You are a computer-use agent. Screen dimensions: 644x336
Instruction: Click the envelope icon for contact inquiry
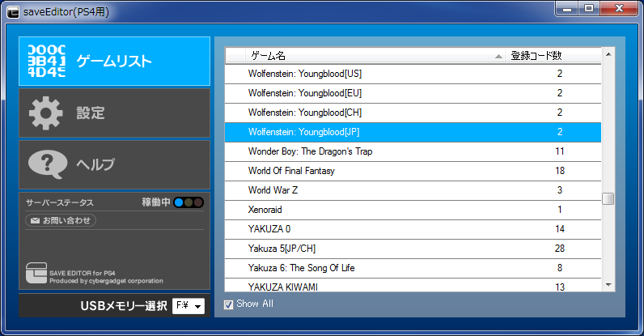click(35, 220)
